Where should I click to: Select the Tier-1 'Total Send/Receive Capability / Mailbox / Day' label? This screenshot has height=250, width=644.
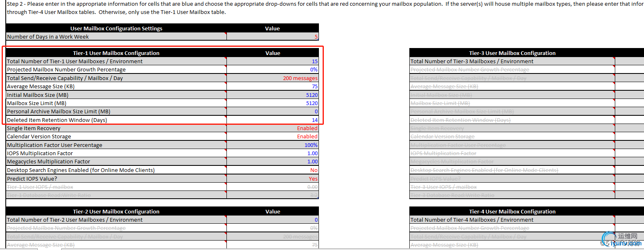click(65, 78)
